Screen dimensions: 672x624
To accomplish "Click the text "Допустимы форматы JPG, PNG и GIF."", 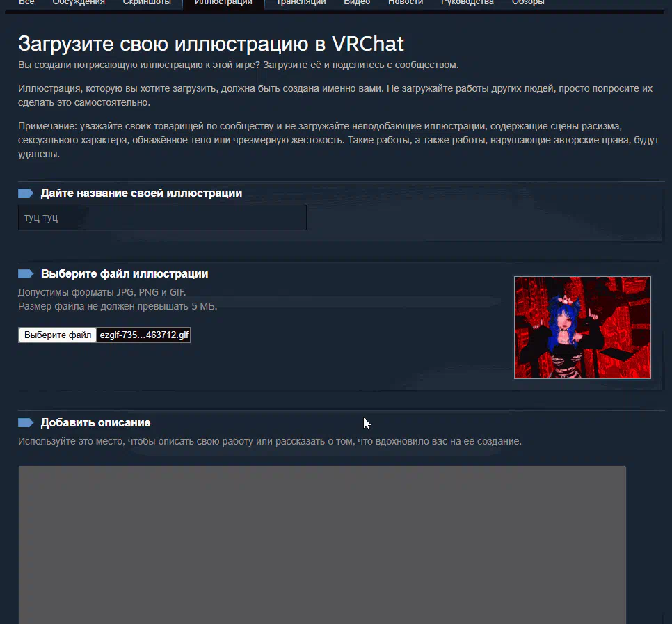I will [102, 292].
